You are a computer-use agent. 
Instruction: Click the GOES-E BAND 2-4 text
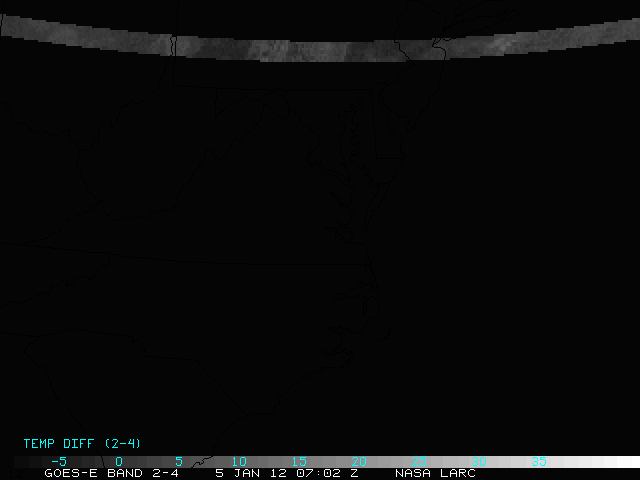coord(111,473)
